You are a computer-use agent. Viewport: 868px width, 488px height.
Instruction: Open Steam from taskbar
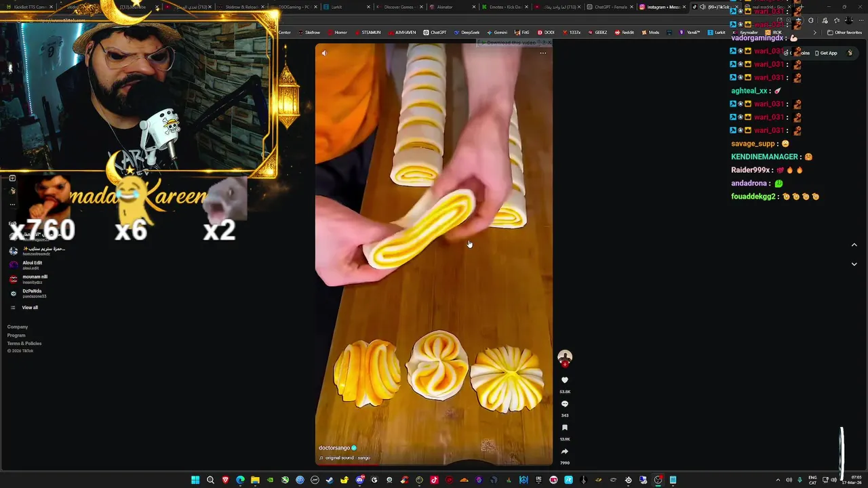click(330, 480)
